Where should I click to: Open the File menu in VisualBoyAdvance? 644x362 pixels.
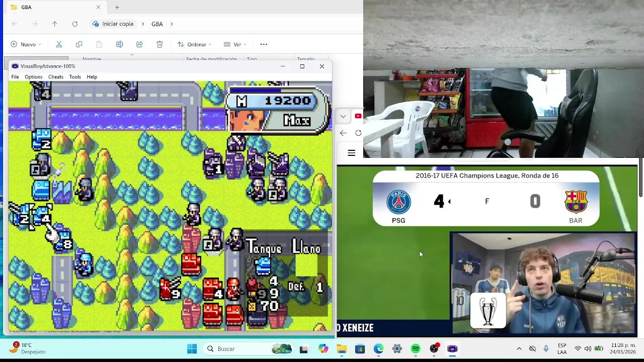15,77
